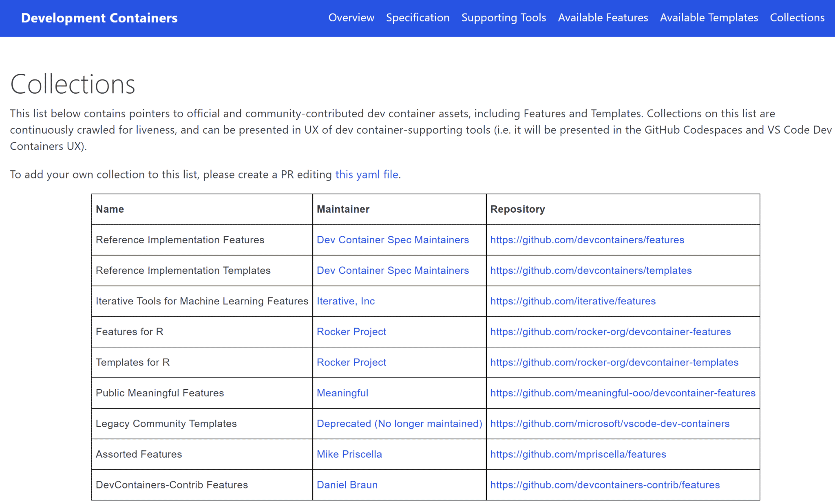This screenshot has width=835, height=504.
Task: Go to the Specification page
Action: (x=417, y=18)
